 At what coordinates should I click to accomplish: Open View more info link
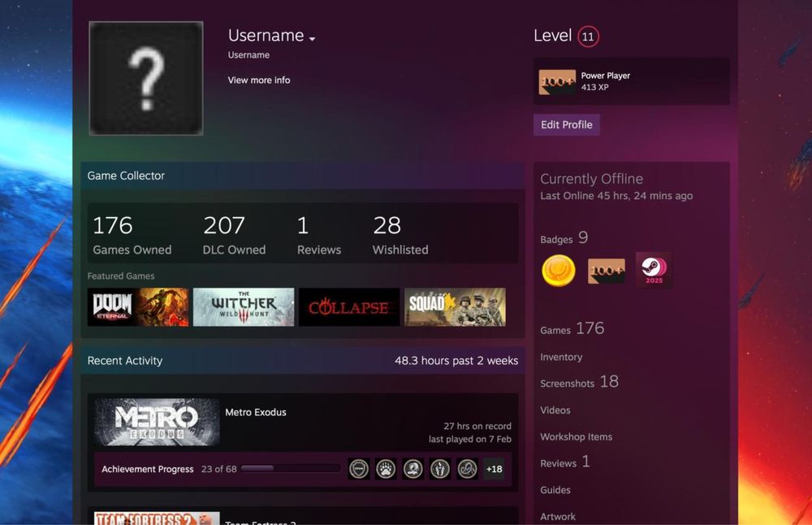tap(259, 80)
